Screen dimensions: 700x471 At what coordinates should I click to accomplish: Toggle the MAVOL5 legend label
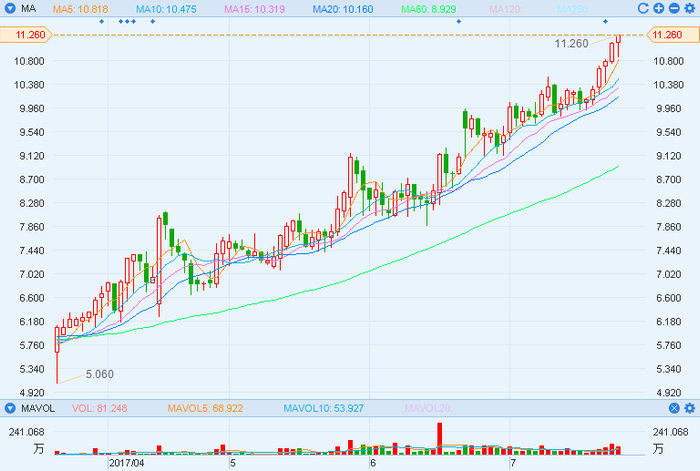click(205, 408)
